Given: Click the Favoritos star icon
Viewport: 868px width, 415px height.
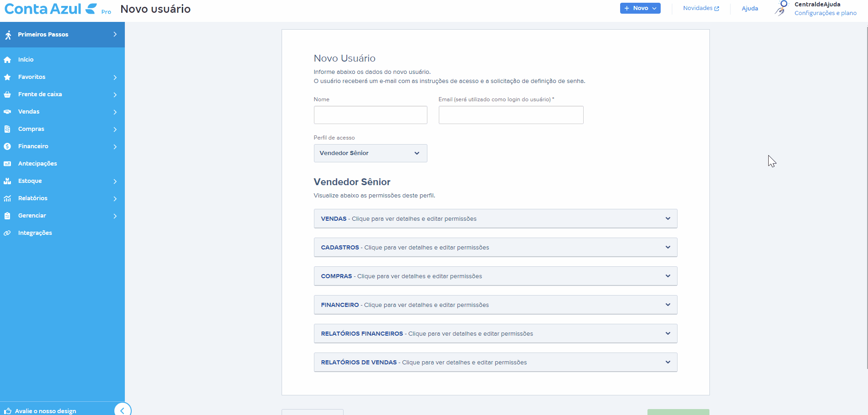Looking at the screenshot, I should coord(7,77).
